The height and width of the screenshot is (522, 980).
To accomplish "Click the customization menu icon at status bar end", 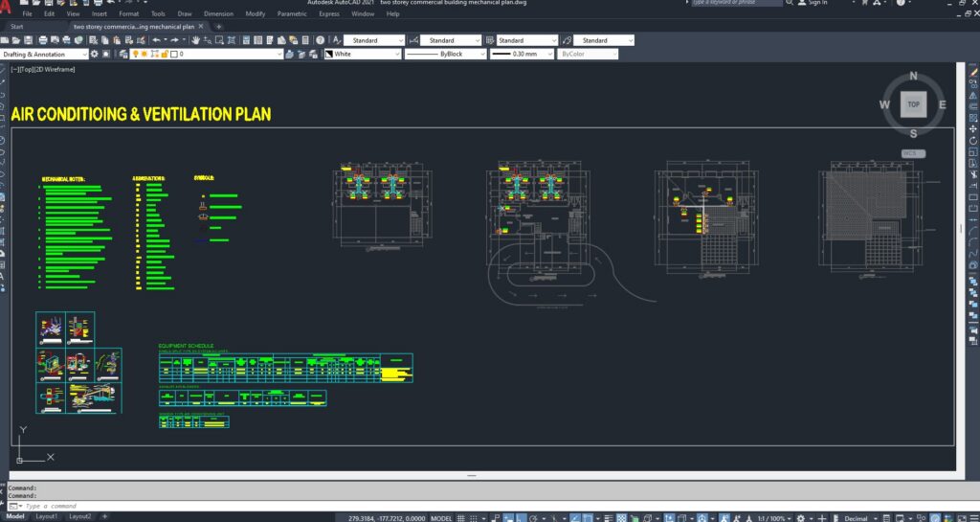I will click(973, 517).
